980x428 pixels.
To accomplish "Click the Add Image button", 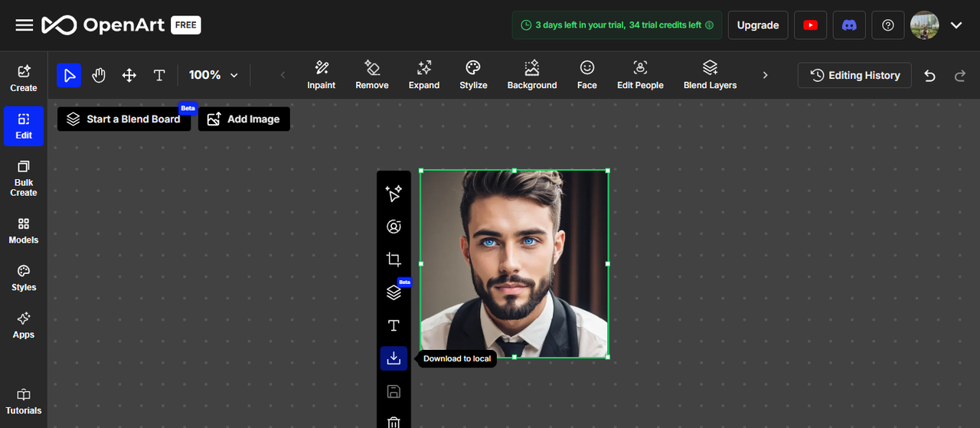I will (x=243, y=119).
